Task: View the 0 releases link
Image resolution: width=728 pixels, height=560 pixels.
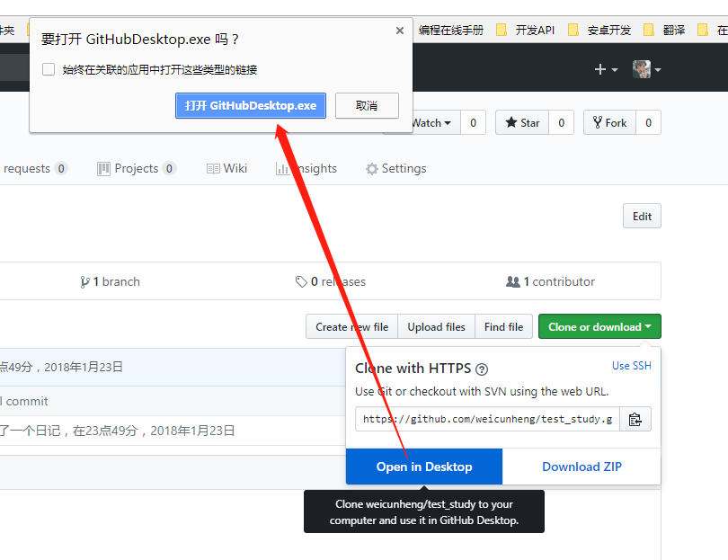Action: 331,282
